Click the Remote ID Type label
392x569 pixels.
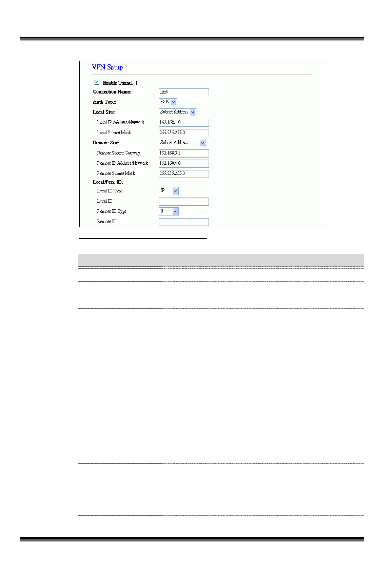(x=112, y=211)
